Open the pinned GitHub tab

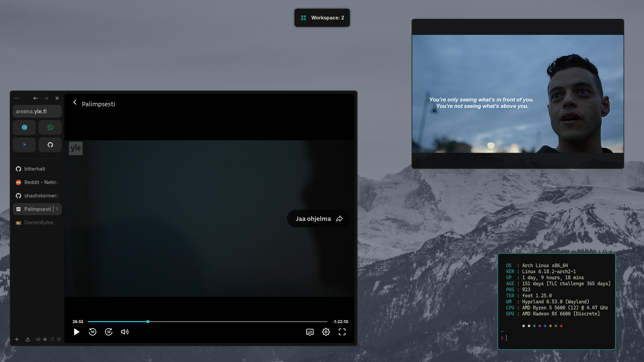(50, 145)
